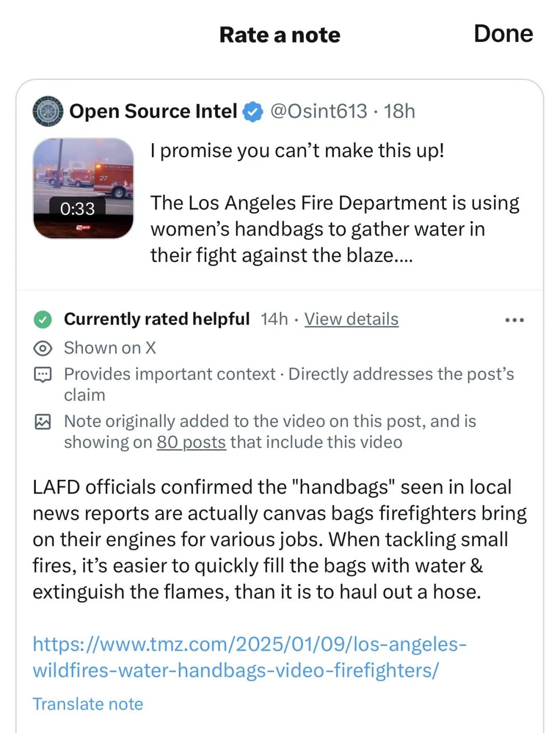
Task: Open the 80 posts link
Action: click(x=191, y=442)
